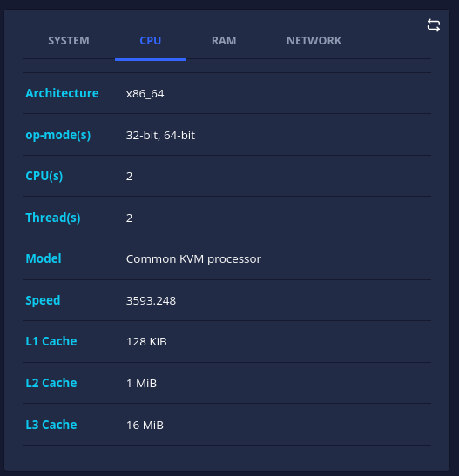This screenshot has width=459, height=476.
Task: Select the x86_64 architecture value
Action: tap(145, 93)
